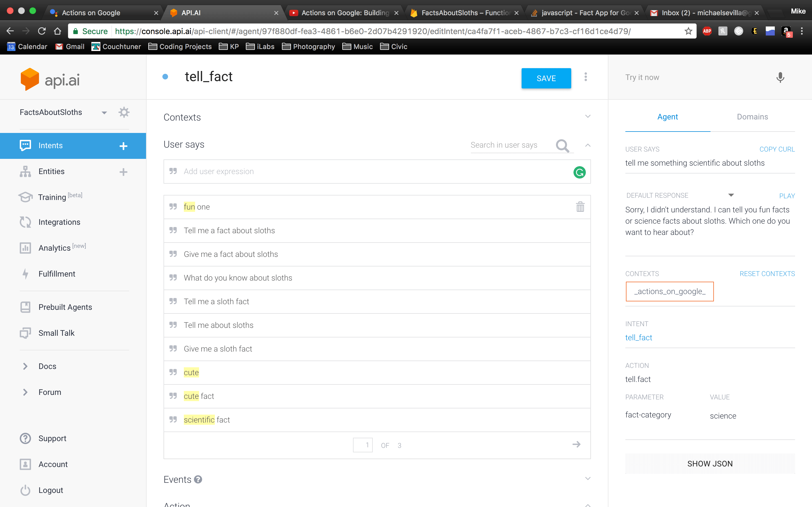The width and height of the screenshot is (812, 507).
Task: Select the Agent tab in test panel
Action: (667, 117)
